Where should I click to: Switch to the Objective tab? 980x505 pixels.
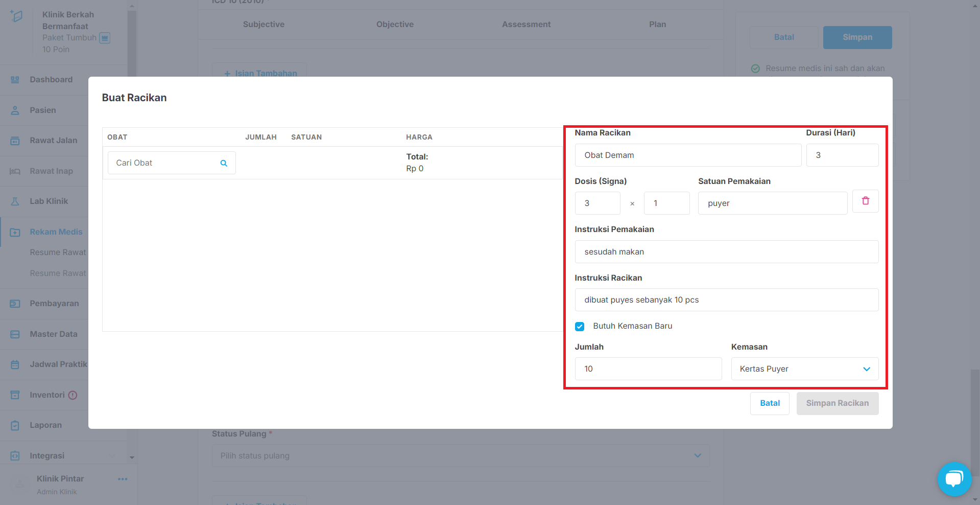pyautogui.click(x=395, y=25)
